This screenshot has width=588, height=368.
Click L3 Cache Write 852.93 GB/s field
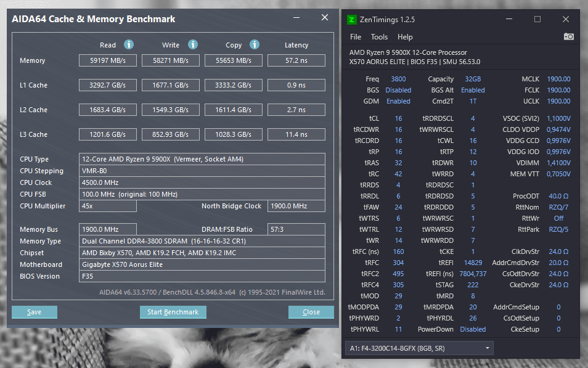(171, 134)
